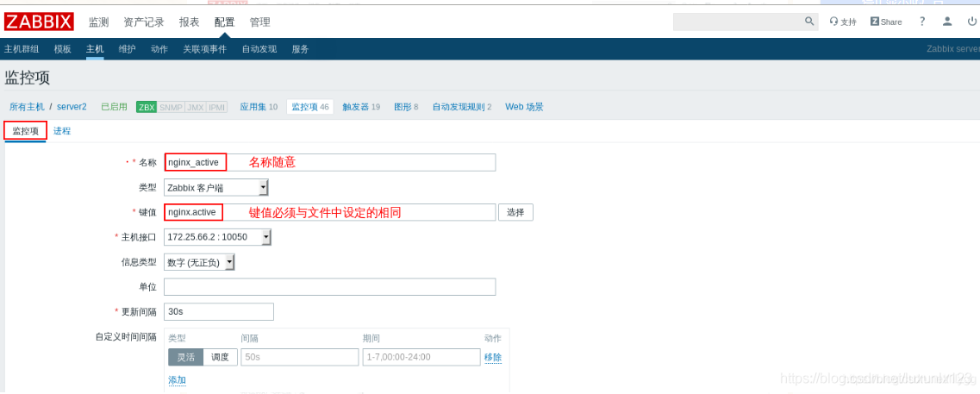Click the IPMI availability badge
Image resolution: width=980 pixels, height=394 pixels.
coord(216,107)
